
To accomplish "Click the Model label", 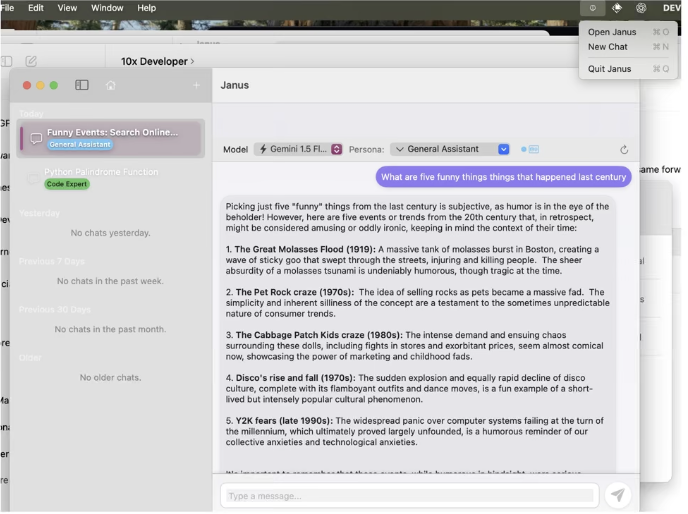I will (x=236, y=150).
